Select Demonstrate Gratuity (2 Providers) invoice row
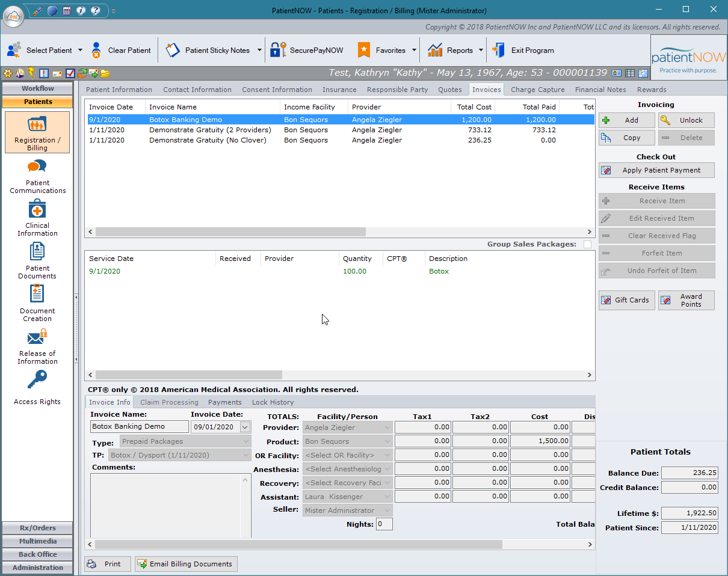 coord(340,130)
